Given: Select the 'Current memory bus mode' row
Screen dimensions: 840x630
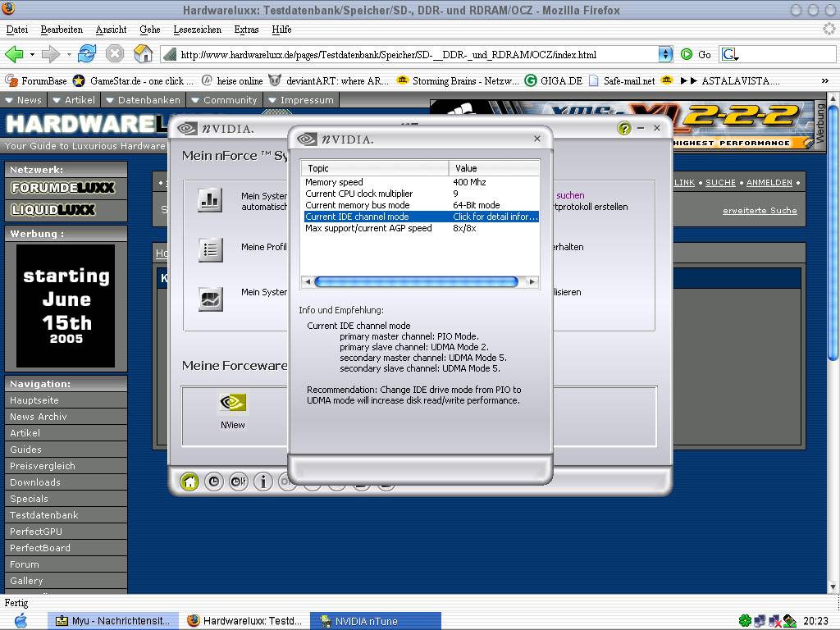Looking at the screenshot, I should (420, 205).
